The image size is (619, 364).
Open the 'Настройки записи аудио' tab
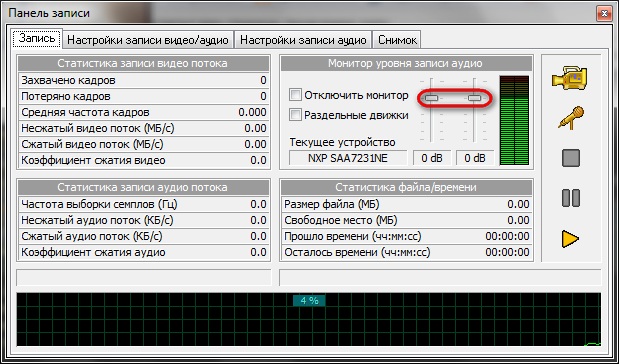[x=303, y=40]
